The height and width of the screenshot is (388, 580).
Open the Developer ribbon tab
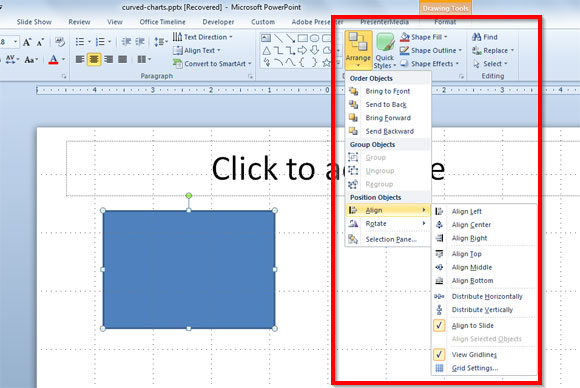[218, 22]
